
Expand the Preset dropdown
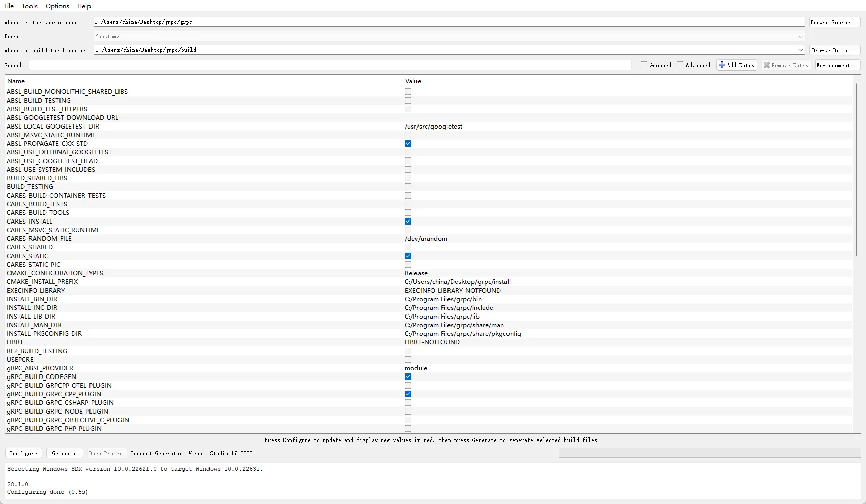801,37
